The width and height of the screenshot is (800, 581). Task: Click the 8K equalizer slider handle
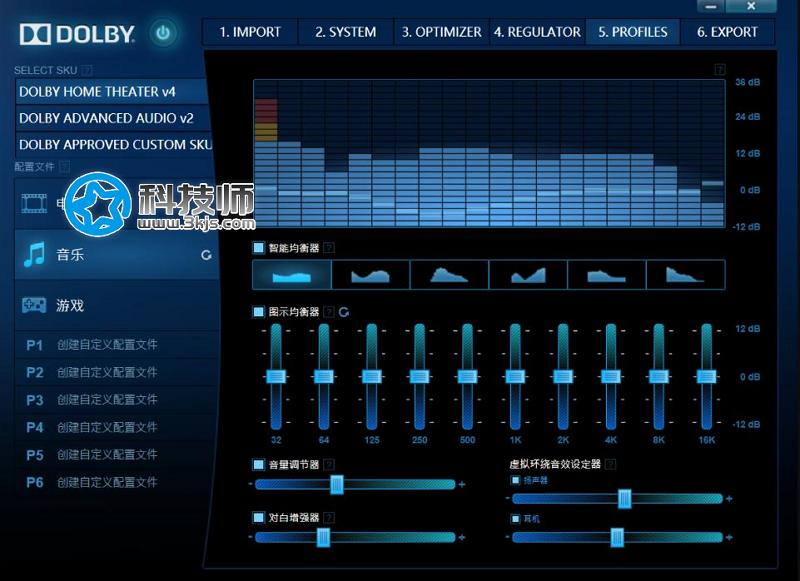tap(659, 376)
